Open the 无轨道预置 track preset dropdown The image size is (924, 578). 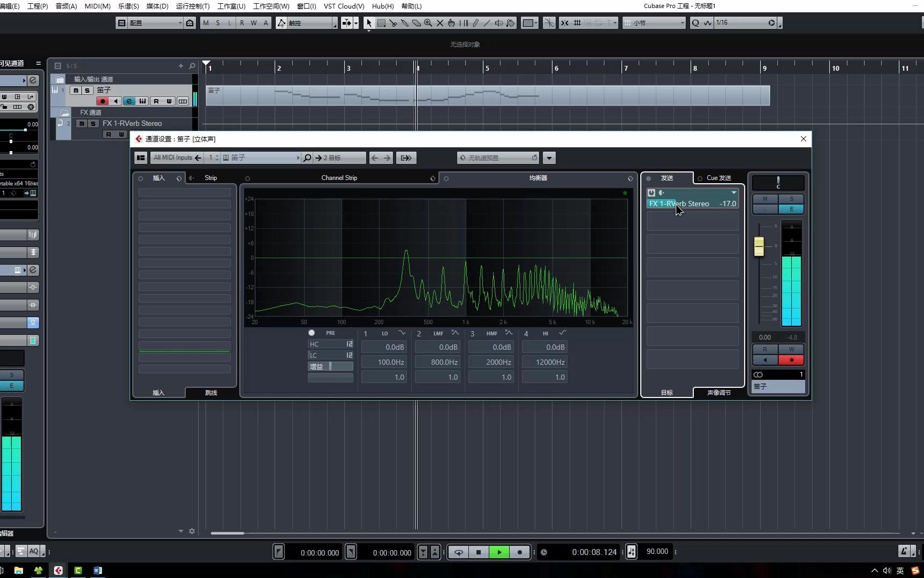click(x=498, y=158)
